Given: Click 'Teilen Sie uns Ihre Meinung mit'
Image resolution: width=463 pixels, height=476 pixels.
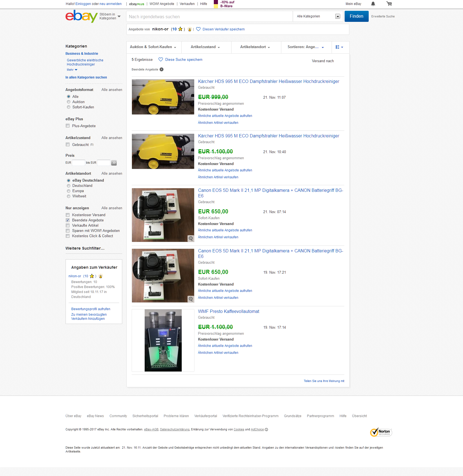Looking at the screenshot, I should 324,381.
